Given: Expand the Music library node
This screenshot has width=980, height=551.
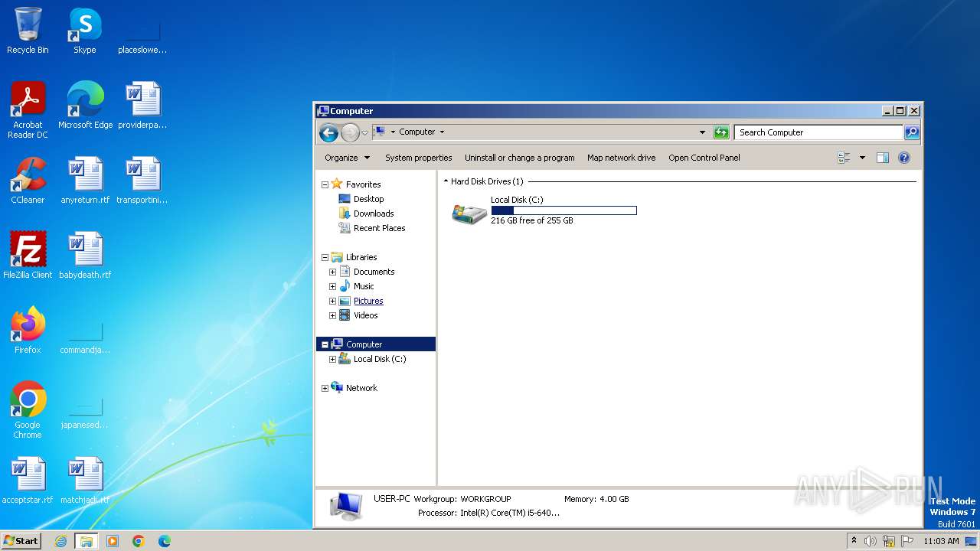Looking at the screenshot, I should tap(332, 286).
